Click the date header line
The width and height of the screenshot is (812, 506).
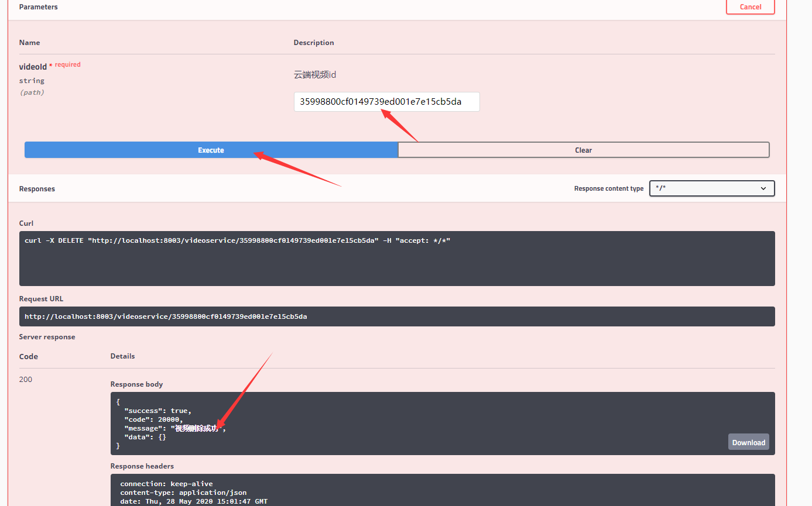(x=194, y=501)
